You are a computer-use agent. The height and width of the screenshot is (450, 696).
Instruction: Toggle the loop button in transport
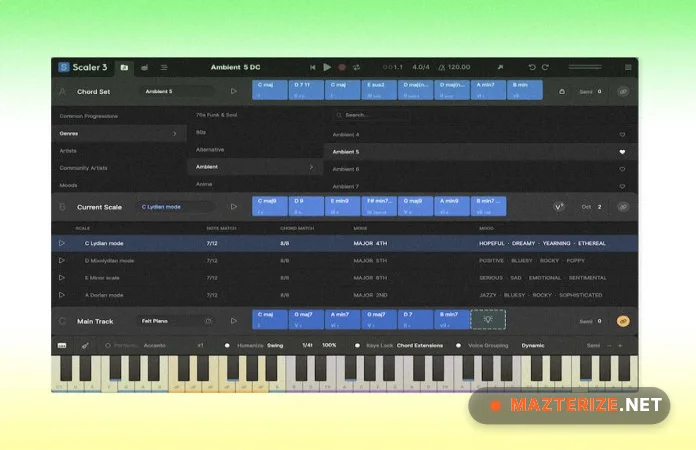tap(356, 67)
